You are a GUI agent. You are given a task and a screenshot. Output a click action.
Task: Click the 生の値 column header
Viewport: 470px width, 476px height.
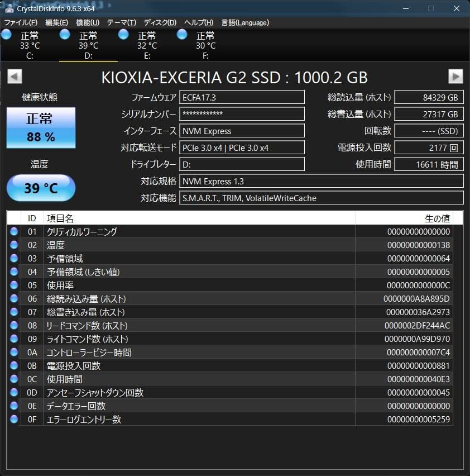tap(404, 218)
